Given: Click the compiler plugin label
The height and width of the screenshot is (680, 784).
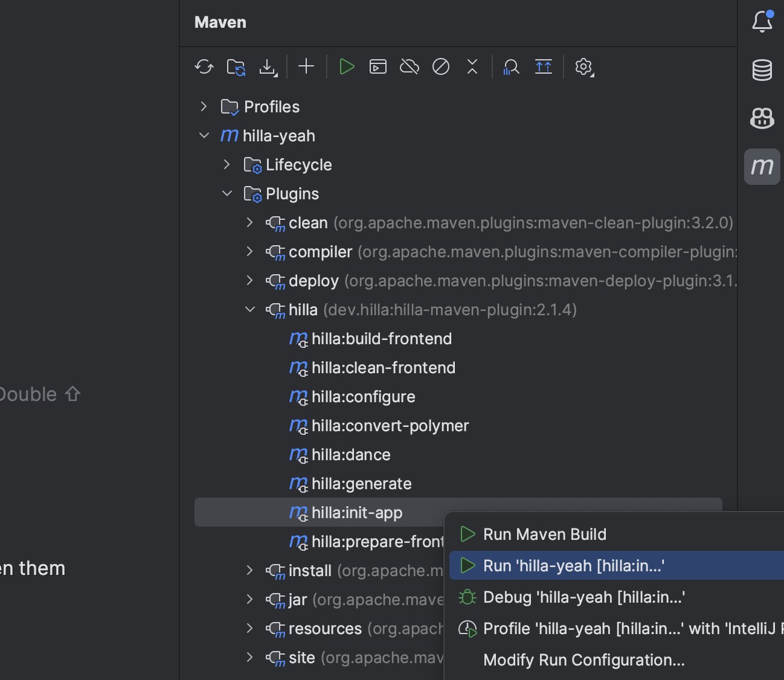Looking at the screenshot, I should (x=321, y=252).
